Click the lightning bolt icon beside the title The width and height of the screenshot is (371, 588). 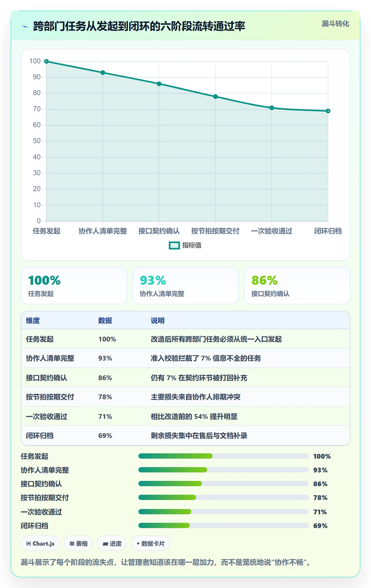point(25,27)
